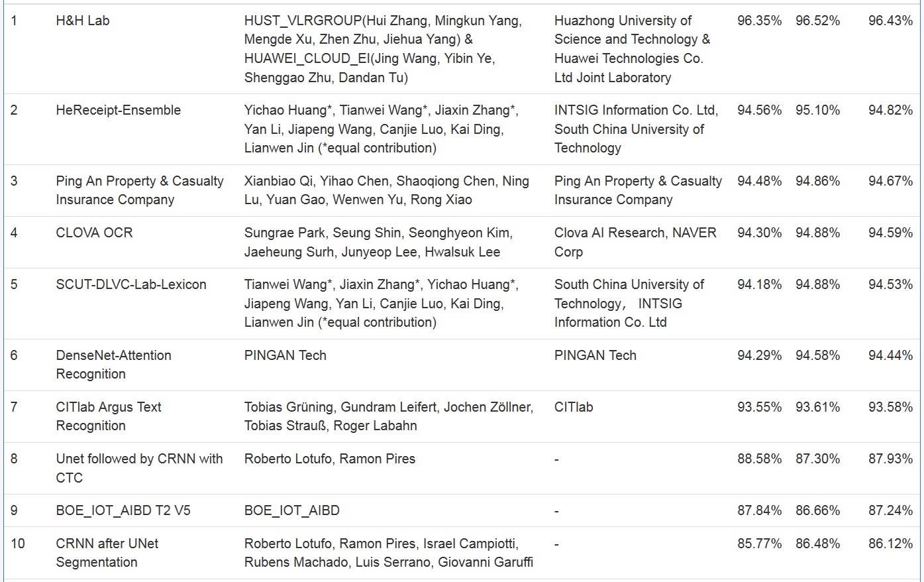Click CRNN after UNet Segmentation entry
924x582 pixels.
[107, 553]
